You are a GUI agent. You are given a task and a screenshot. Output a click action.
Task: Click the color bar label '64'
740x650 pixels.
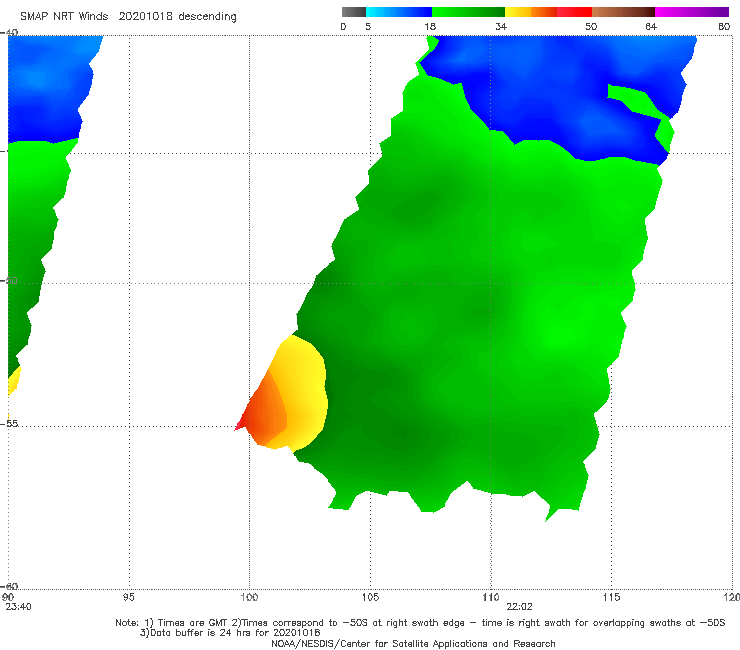tap(651, 27)
